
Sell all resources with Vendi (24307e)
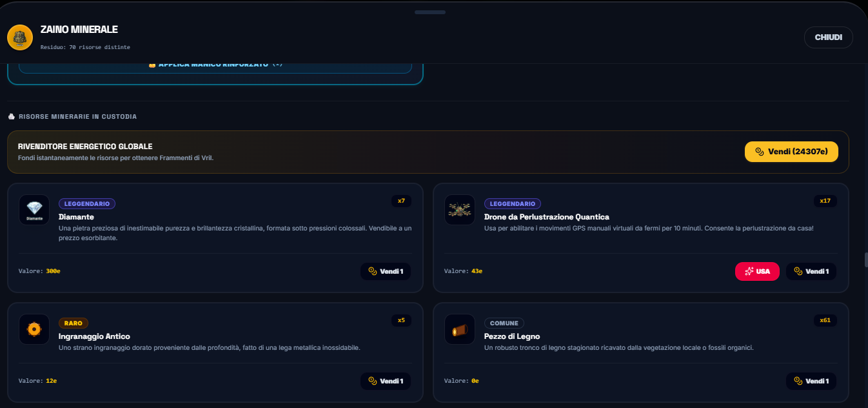point(791,152)
